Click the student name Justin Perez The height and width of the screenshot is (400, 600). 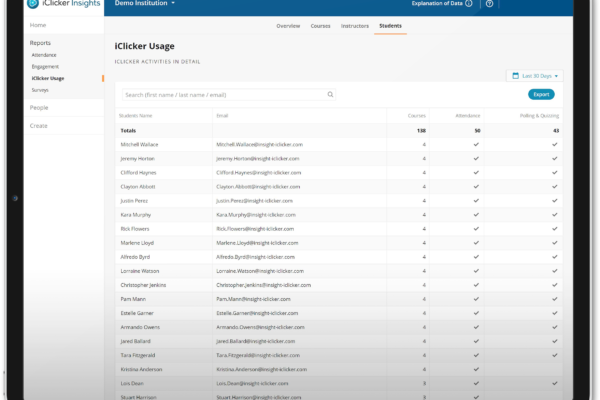click(x=134, y=201)
